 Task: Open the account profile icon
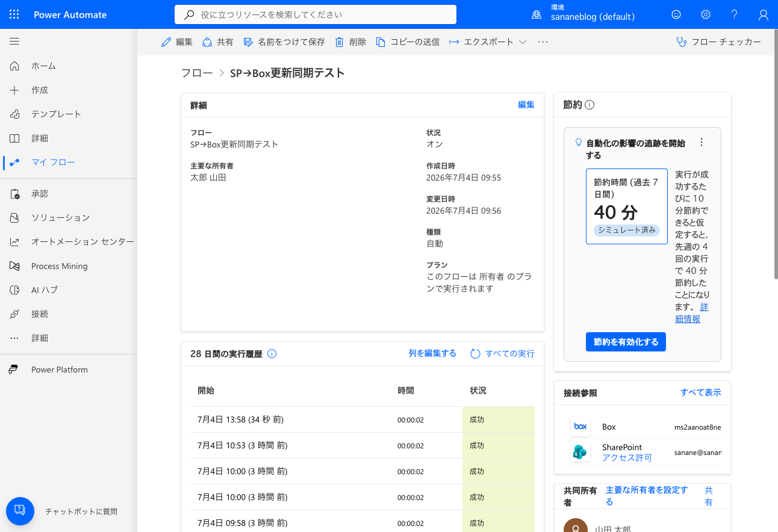[764, 14]
